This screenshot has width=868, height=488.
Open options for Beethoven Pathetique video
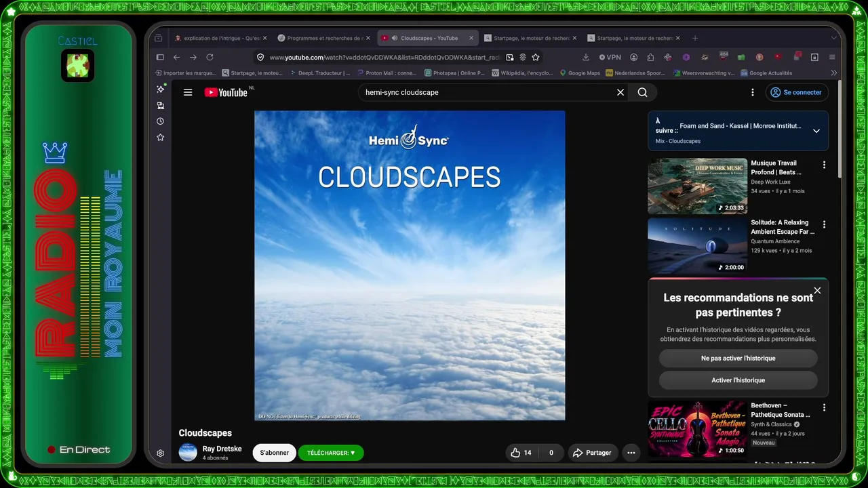point(824,407)
